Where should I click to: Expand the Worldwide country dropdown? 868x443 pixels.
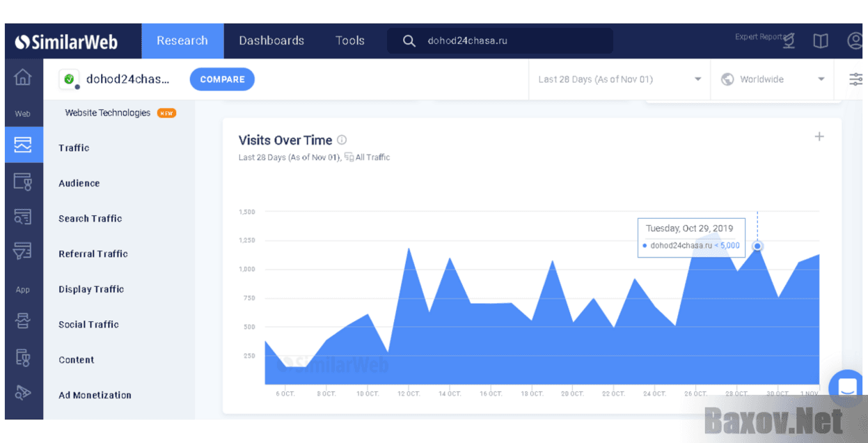pyautogui.click(x=773, y=79)
